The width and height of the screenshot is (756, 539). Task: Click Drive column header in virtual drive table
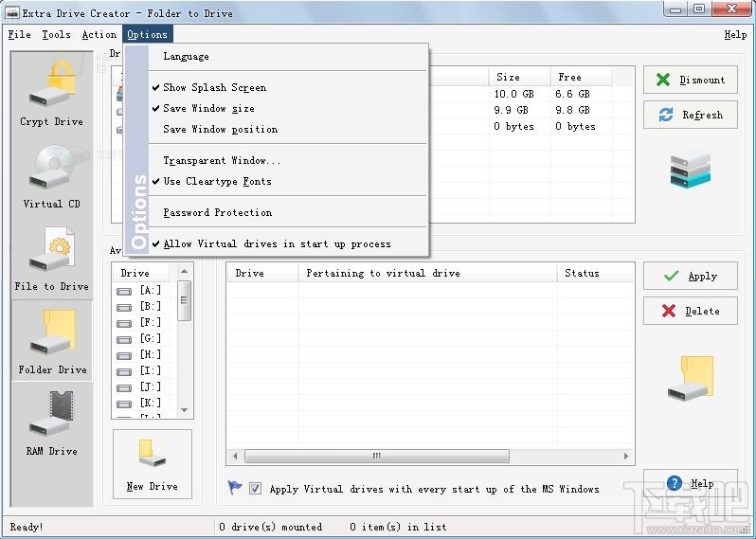tap(262, 273)
